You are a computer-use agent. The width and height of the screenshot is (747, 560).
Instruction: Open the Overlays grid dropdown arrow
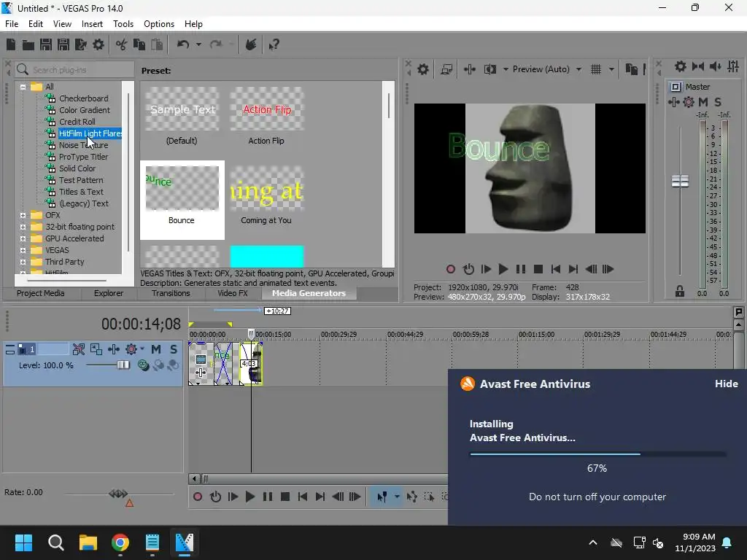612,69
